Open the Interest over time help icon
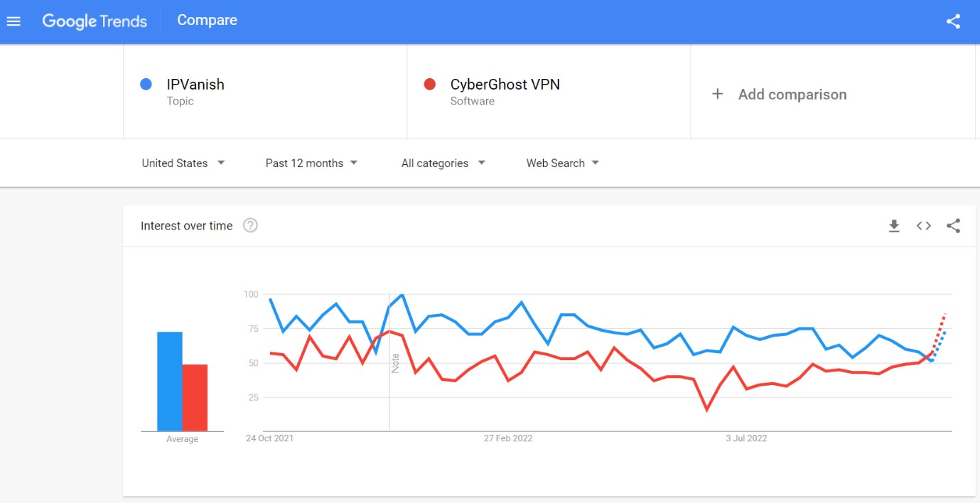980x503 pixels. tap(250, 225)
